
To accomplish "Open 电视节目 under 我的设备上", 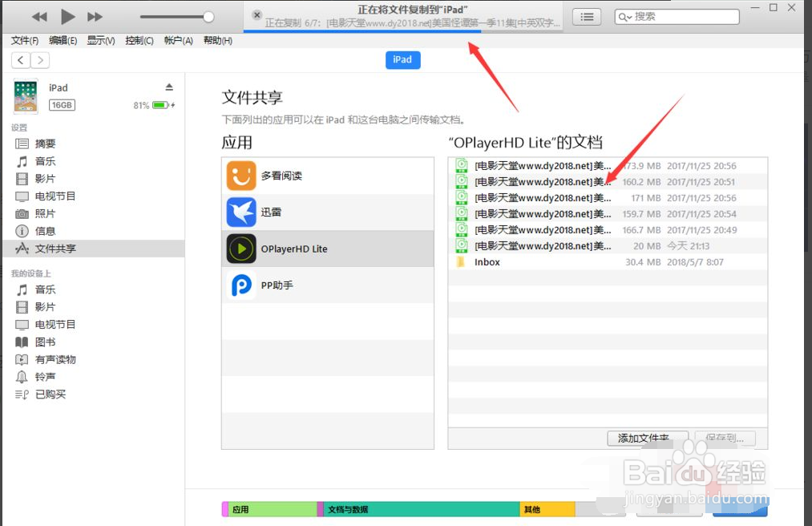I will 93,325.
